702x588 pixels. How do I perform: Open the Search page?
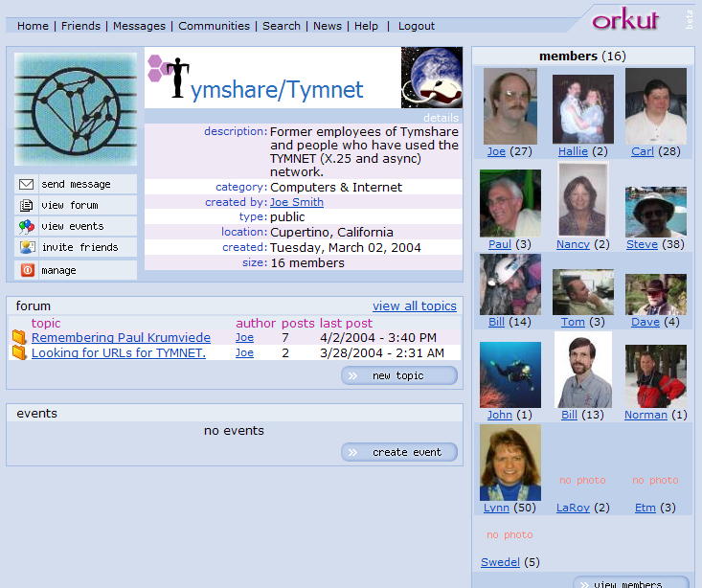point(282,26)
